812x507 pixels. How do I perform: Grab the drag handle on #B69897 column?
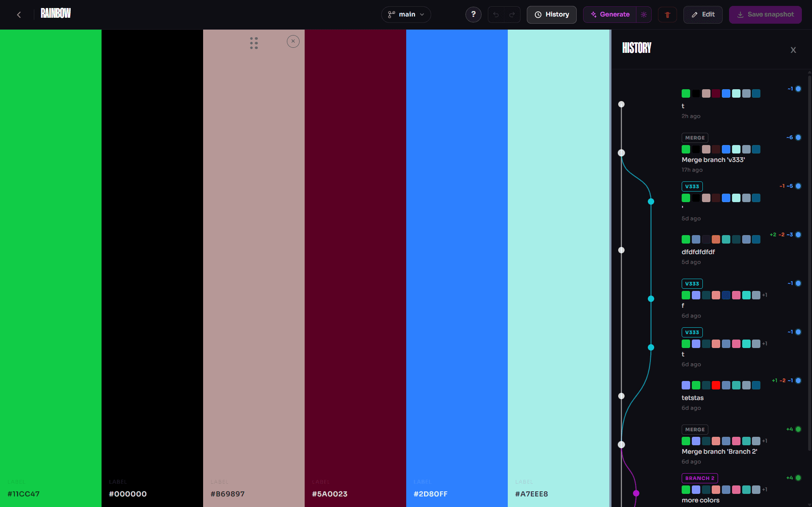254,43
